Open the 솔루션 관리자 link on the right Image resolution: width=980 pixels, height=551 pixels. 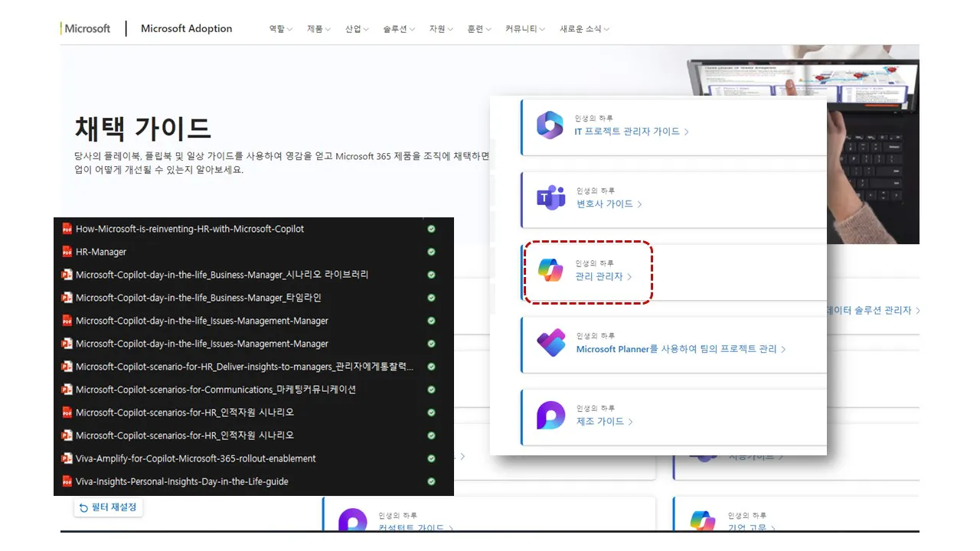(874, 311)
